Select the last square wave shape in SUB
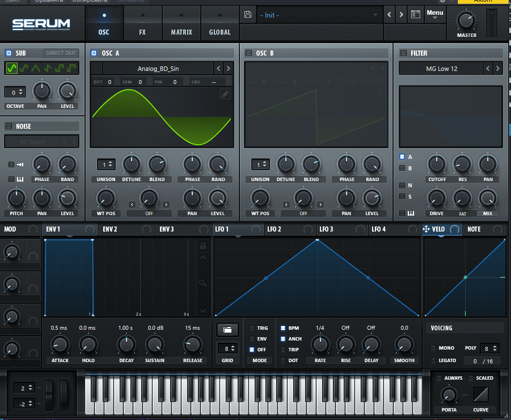Image resolution: width=511 pixels, height=420 pixels. click(x=71, y=68)
